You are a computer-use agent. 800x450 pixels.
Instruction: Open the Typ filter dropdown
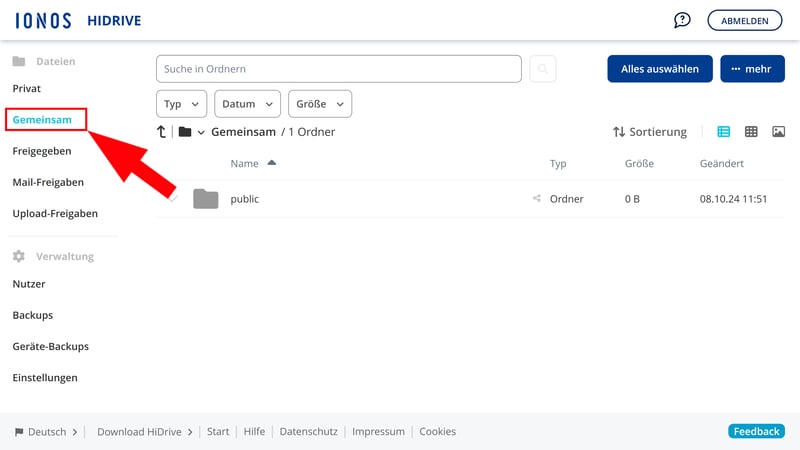(x=181, y=104)
